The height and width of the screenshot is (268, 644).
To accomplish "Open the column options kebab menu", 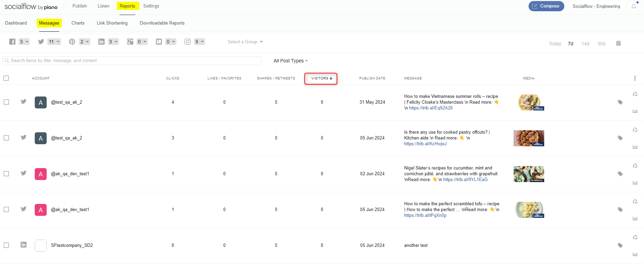I will click(x=635, y=78).
